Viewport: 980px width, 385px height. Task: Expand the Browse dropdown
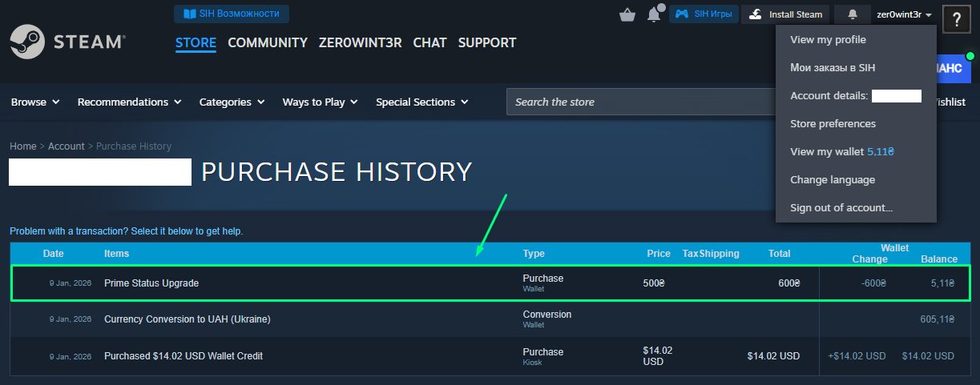pyautogui.click(x=35, y=102)
